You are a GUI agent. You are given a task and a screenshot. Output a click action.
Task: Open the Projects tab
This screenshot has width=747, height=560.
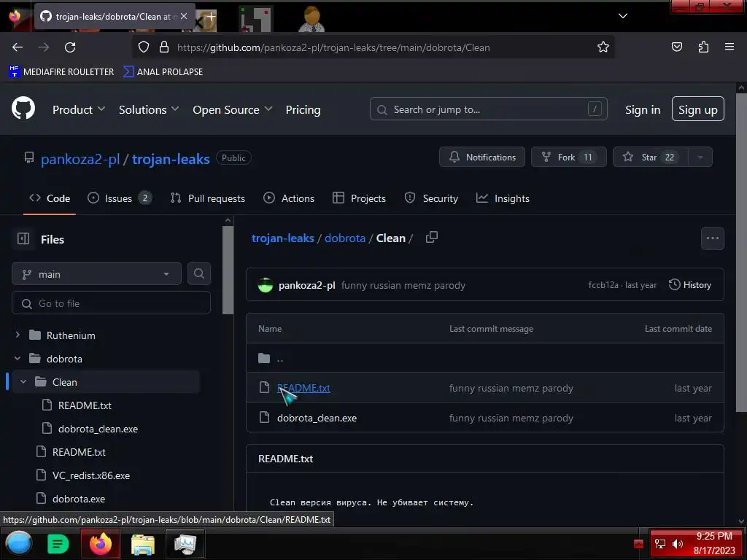pyautogui.click(x=359, y=198)
